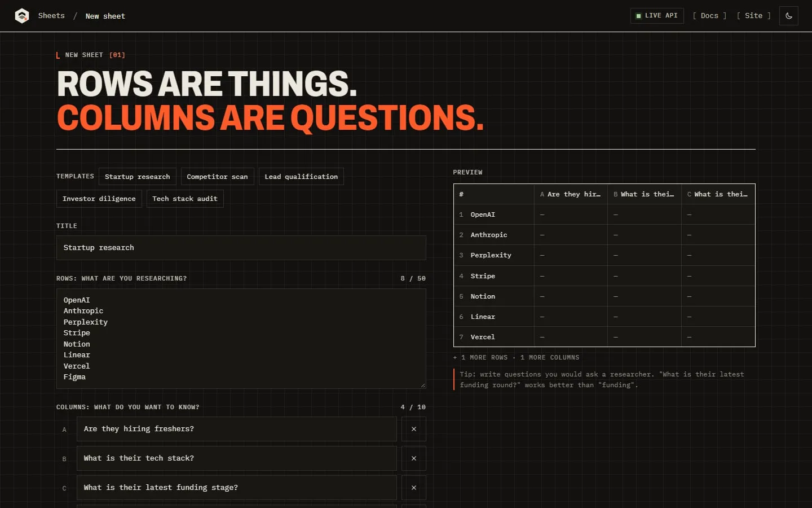Click the '4 / 10' columns counter

[x=413, y=407]
